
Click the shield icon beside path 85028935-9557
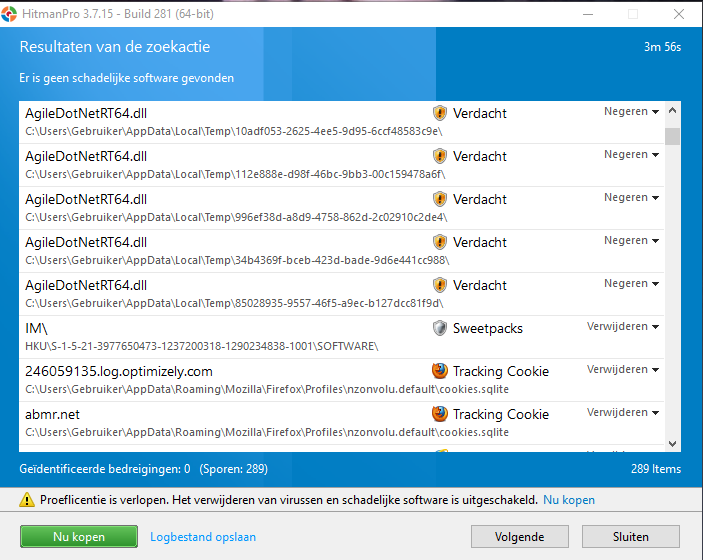coord(440,285)
